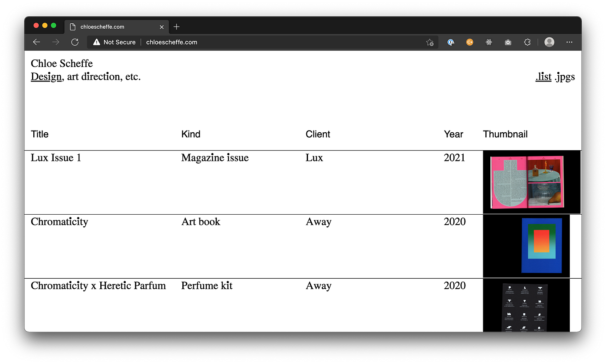The height and width of the screenshot is (364, 606).
Task: Sort by the Title column header
Action: coord(40,134)
